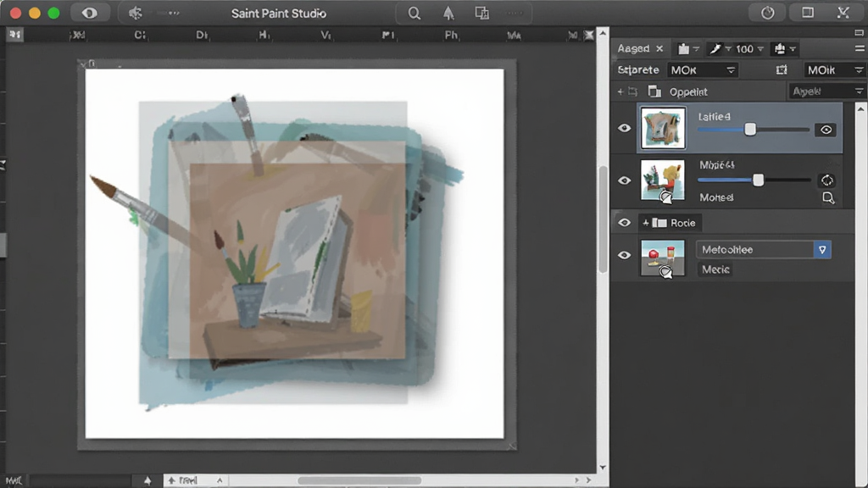The width and height of the screenshot is (868, 488).
Task: Click the layers panel scroll up arrow
Action: (x=860, y=109)
